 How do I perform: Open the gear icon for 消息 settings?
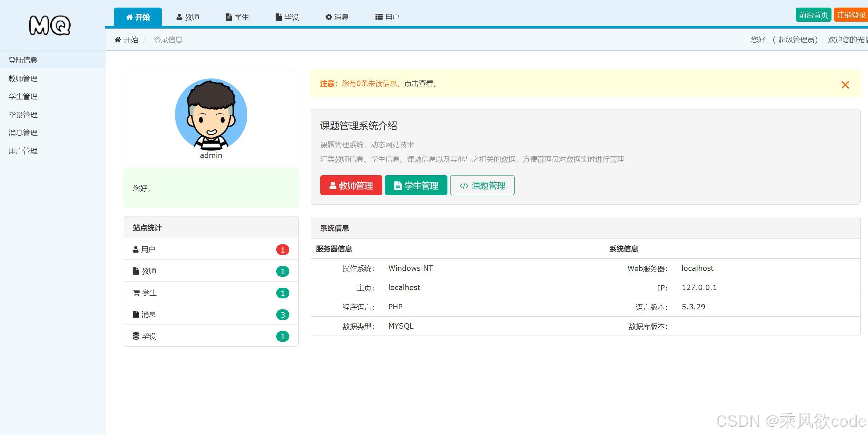[x=328, y=17]
